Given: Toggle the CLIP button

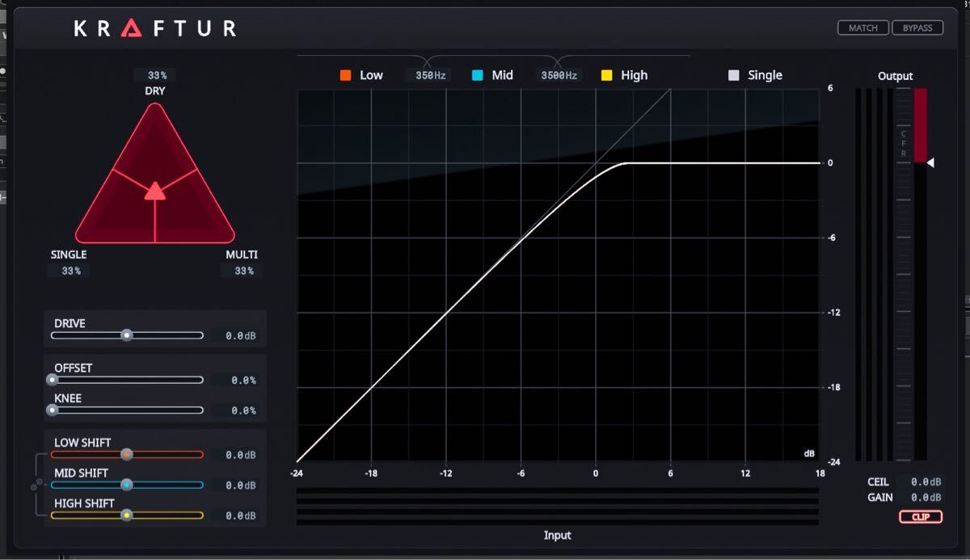Looking at the screenshot, I should pos(921,517).
